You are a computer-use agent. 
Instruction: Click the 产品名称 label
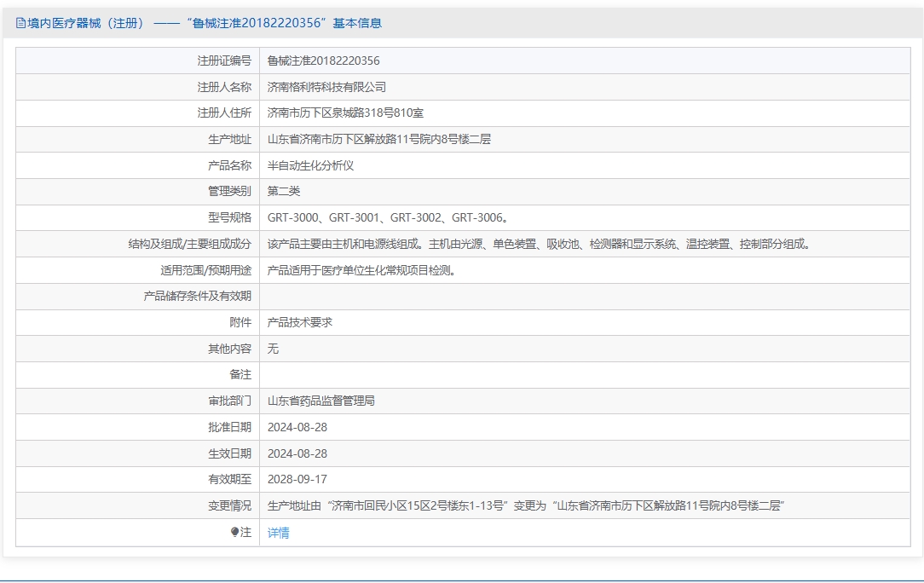point(229,165)
